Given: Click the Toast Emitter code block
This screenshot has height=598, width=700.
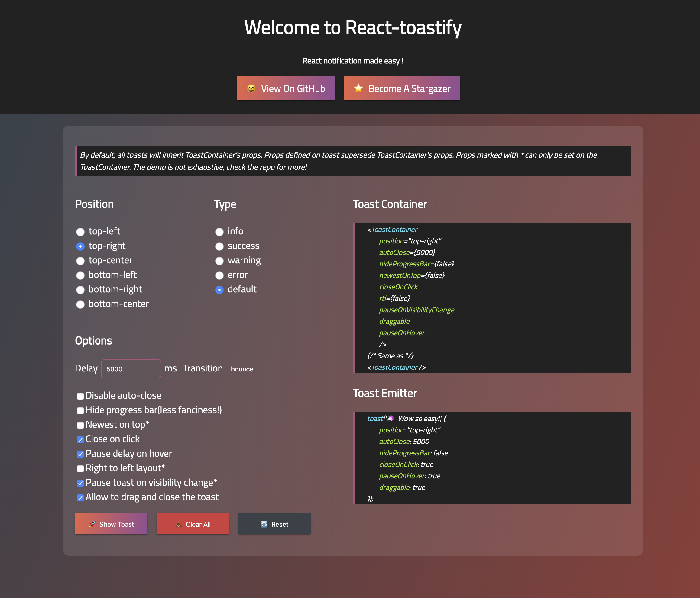Looking at the screenshot, I should tap(492, 458).
